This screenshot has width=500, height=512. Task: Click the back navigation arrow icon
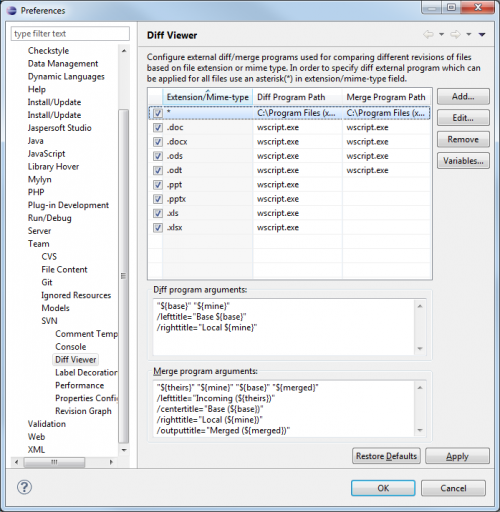click(x=428, y=34)
